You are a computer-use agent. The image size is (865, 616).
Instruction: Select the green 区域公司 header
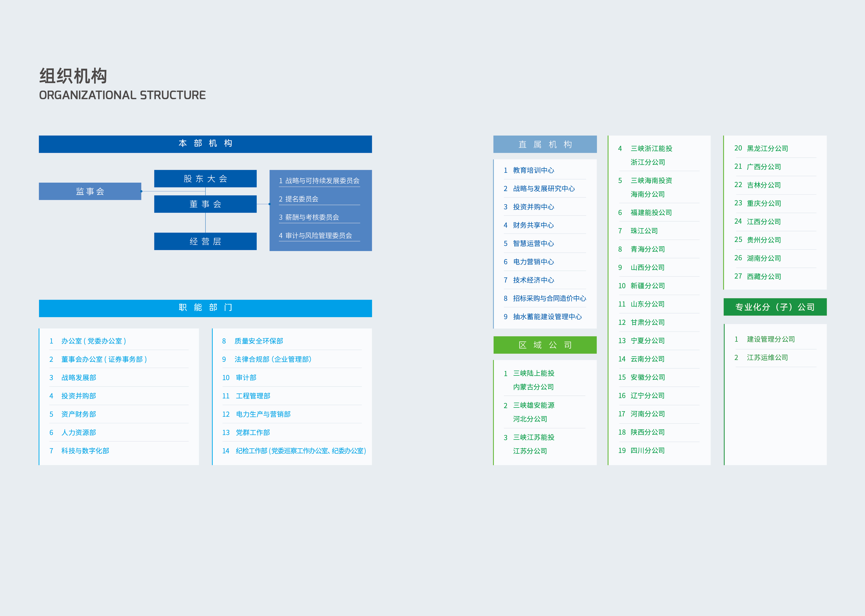545,345
